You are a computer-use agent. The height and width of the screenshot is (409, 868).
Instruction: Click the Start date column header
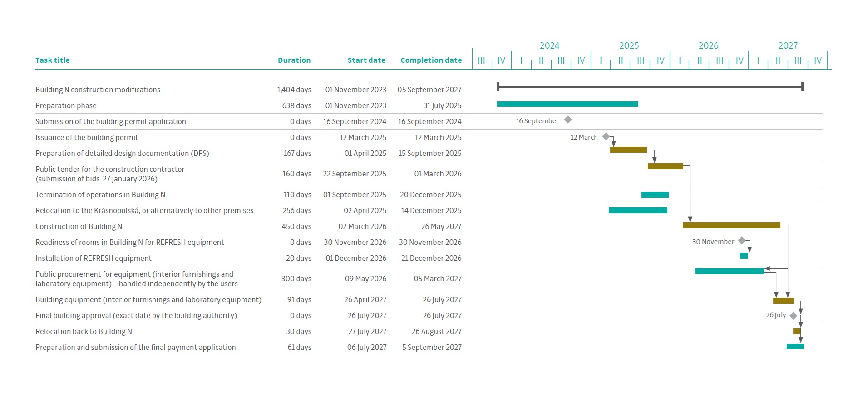366,60
